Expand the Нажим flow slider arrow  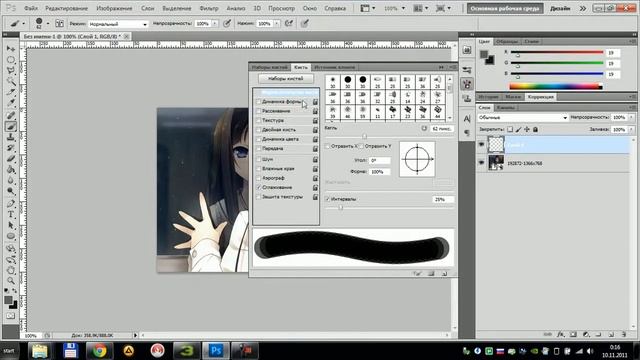[276, 24]
